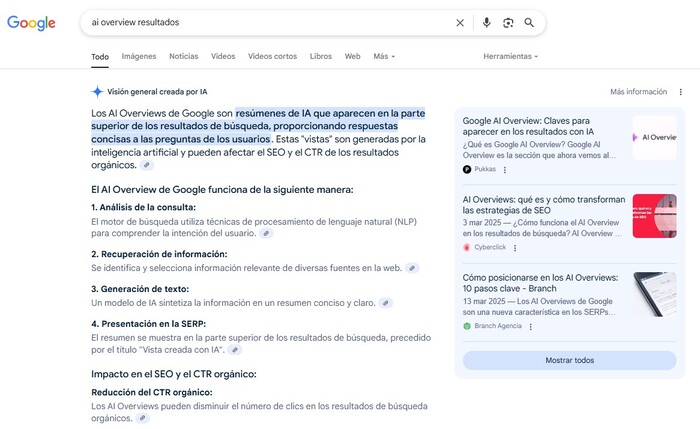Click the magnifying glass search button

(529, 23)
